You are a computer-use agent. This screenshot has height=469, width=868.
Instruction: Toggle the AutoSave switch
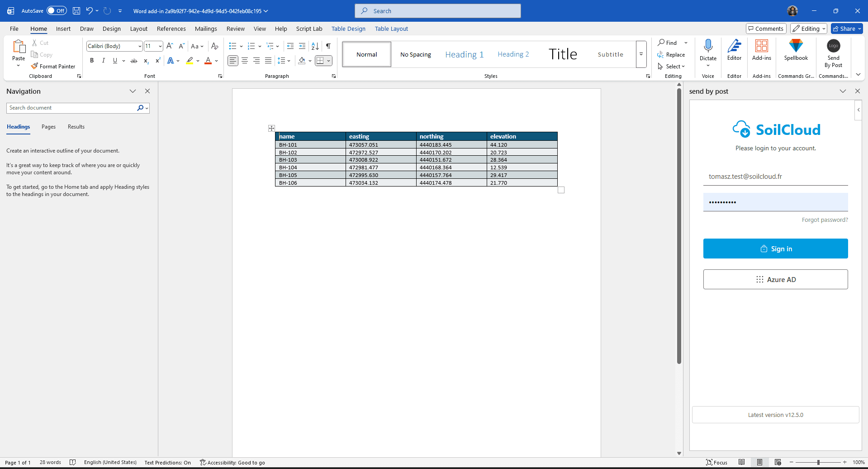(x=57, y=11)
